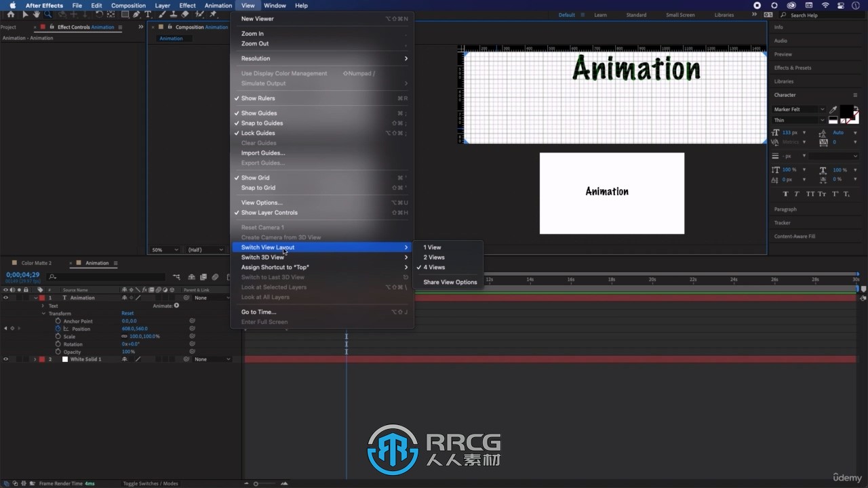Image resolution: width=868 pixels, height=488 pixels.
Task: Click the black fill color swatch
Action: (846, 111)
